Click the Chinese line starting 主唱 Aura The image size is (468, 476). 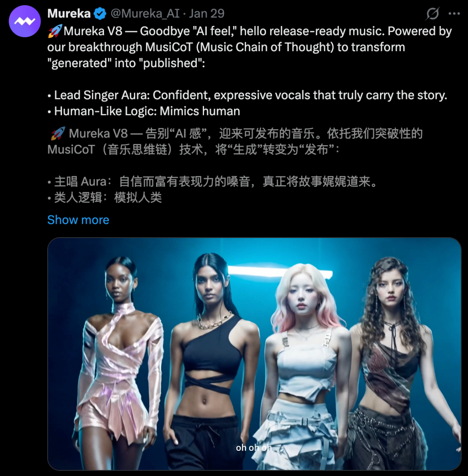coord(212,182)
